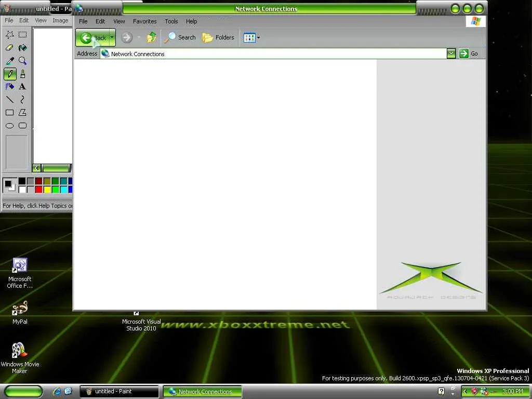Choose the Rounded Rectangle tool in Paint
This screenshot has width=532, height=399.
(x=22, y=126)
